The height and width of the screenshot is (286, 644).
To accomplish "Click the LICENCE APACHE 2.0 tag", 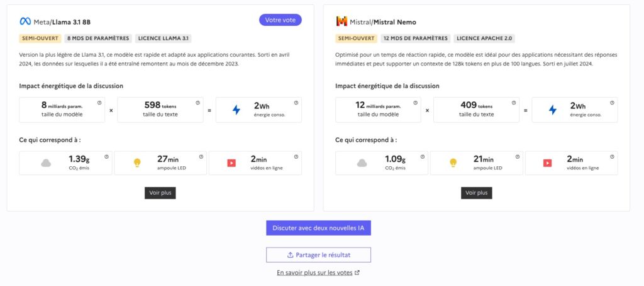I will tap(485, 38).
